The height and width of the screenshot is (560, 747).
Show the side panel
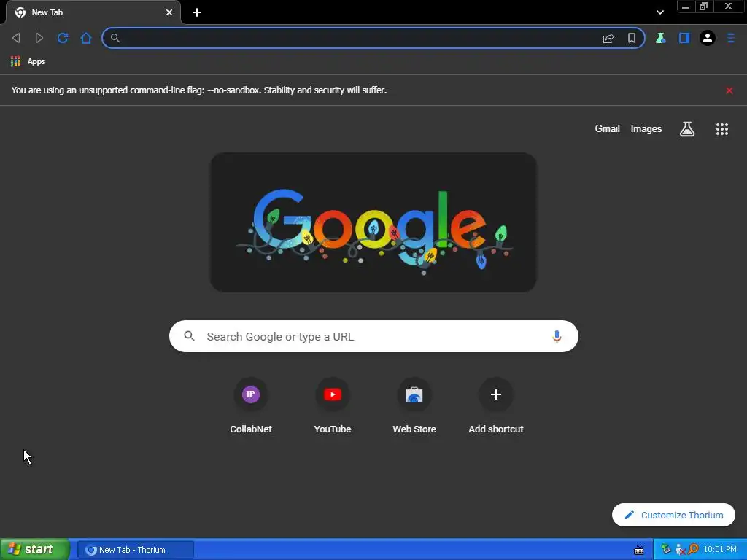pos(684,38)
